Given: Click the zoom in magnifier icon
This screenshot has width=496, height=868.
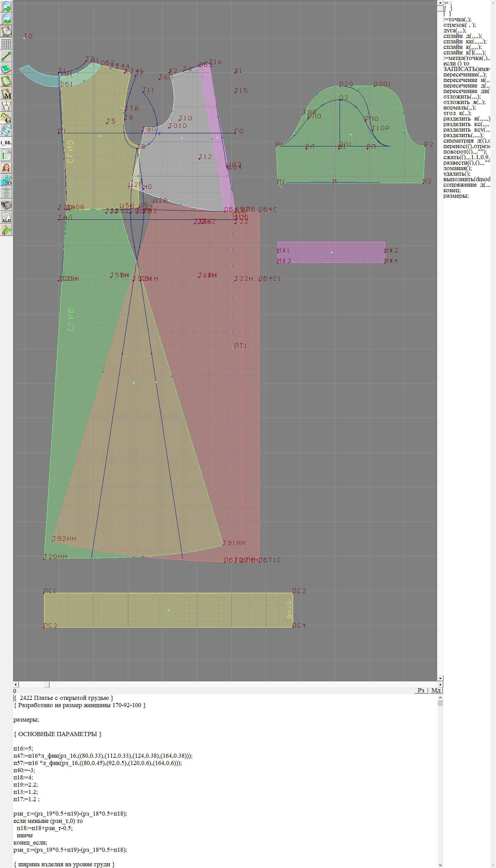Looking at the screenshot, I should [6, 6].
